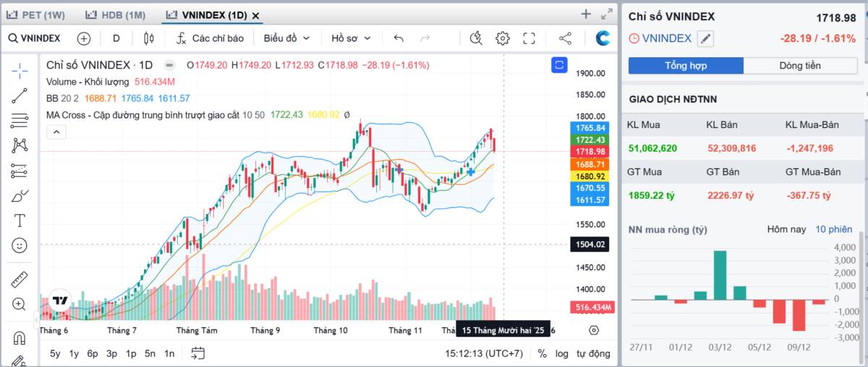Switch to the Dòng tiền tab
The width and height of the screenshot is (868, 367).
[799, 66]
